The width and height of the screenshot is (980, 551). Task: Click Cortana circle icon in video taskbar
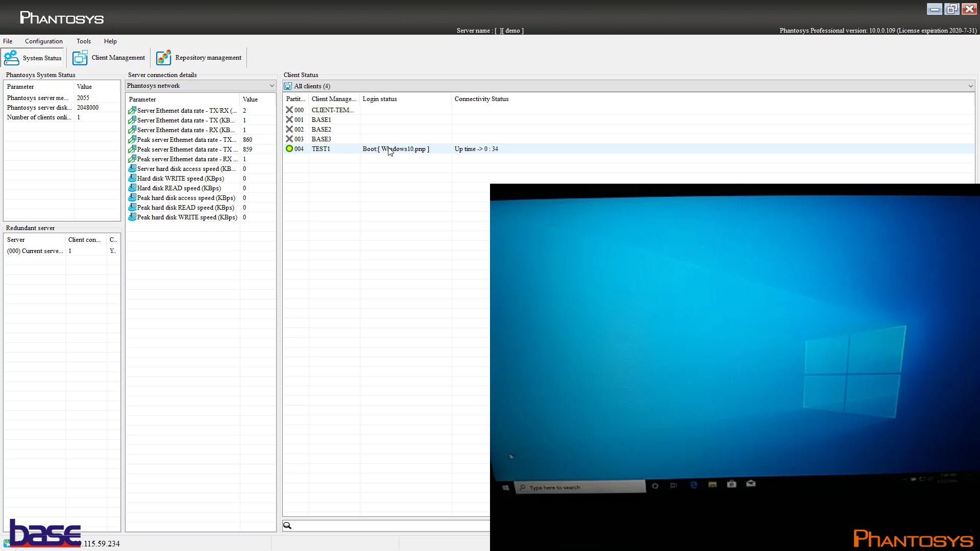point(655,486)
